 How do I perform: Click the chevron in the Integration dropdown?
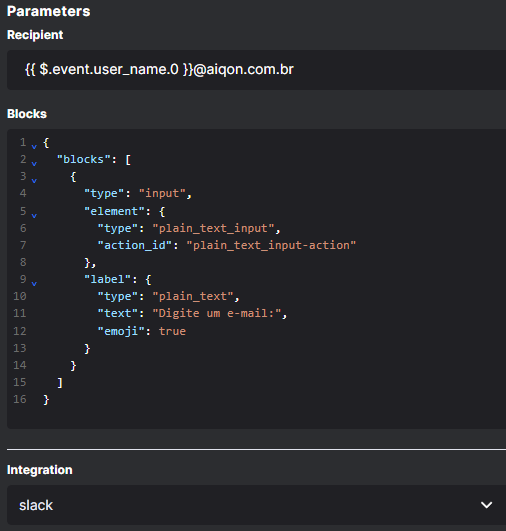tap(486, 505)
